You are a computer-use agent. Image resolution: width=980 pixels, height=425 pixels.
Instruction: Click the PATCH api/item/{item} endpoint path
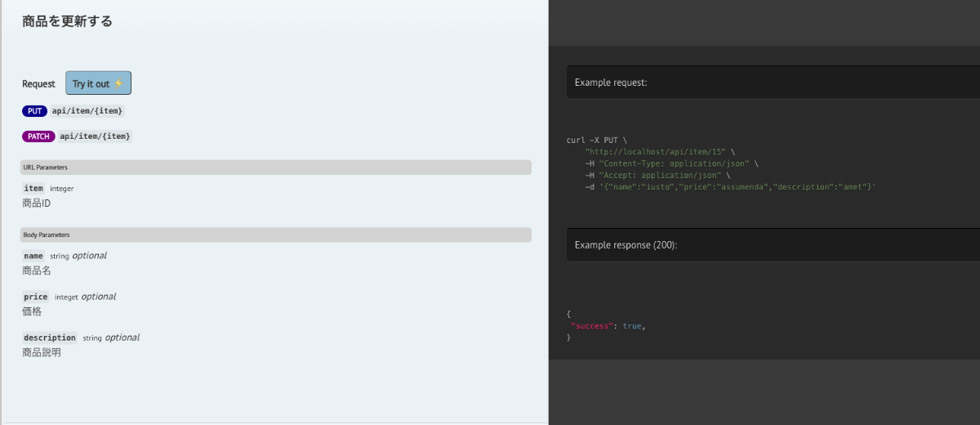[x=96, y=136]
